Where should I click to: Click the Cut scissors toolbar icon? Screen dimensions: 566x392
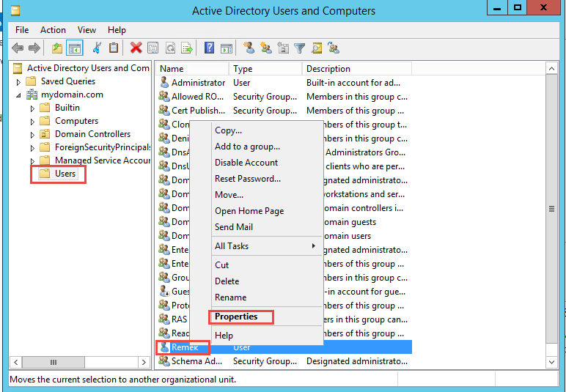[97, 48]
